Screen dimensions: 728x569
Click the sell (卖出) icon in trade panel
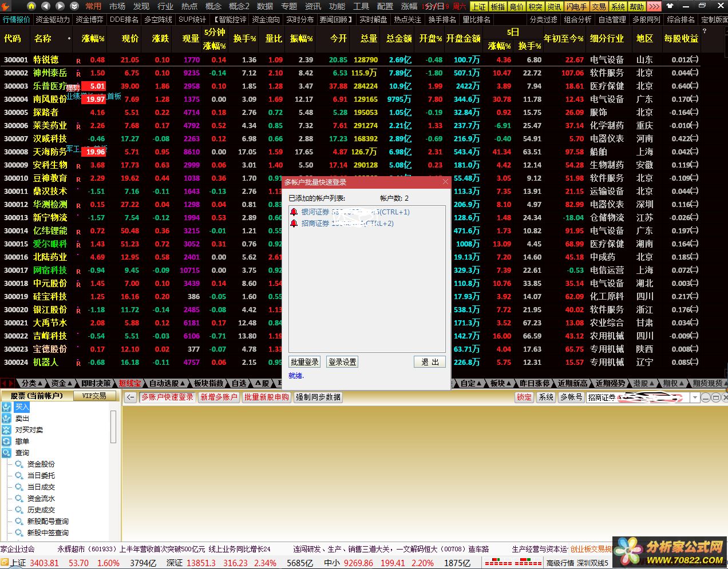pos(7,419)
